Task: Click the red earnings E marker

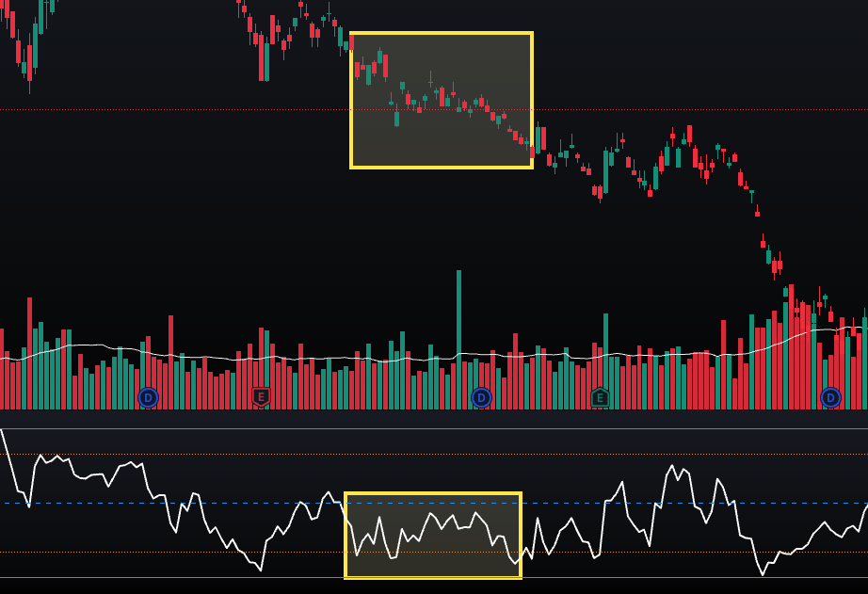Action: pos(262,397)
